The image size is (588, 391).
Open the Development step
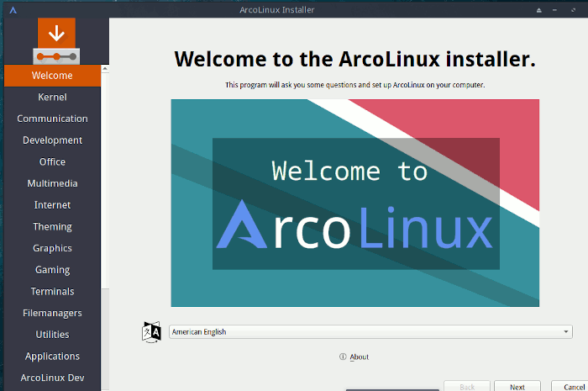tap(52, 140)
